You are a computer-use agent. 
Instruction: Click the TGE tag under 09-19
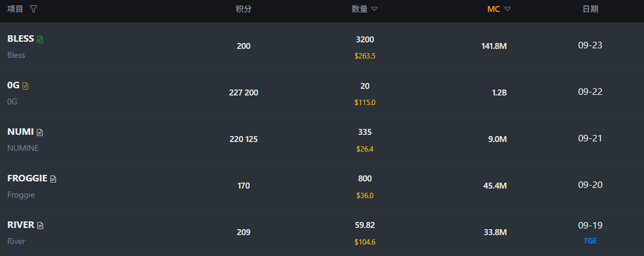click(590, 241)
